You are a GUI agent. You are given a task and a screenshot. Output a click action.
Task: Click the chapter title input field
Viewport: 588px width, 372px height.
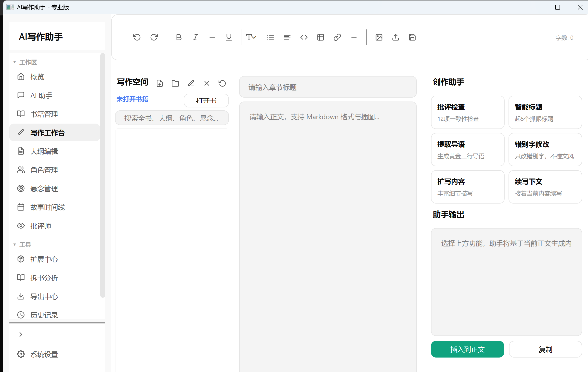328,87
